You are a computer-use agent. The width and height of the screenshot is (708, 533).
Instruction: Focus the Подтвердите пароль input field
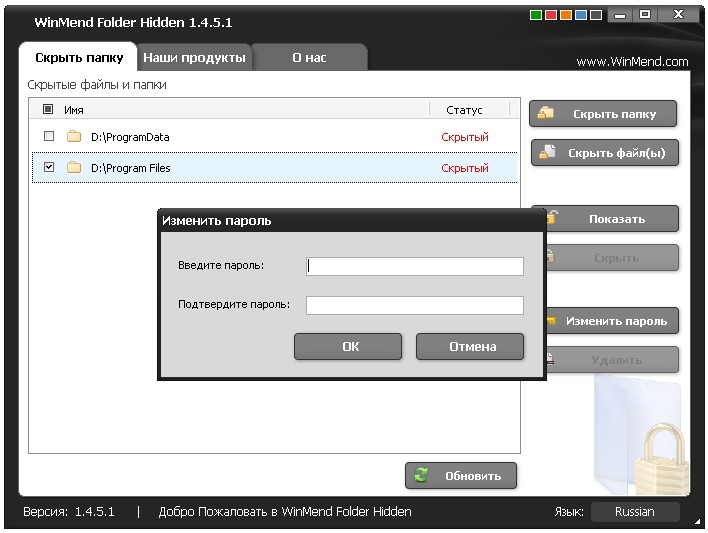pyautogui.click(x=415, y=305)
